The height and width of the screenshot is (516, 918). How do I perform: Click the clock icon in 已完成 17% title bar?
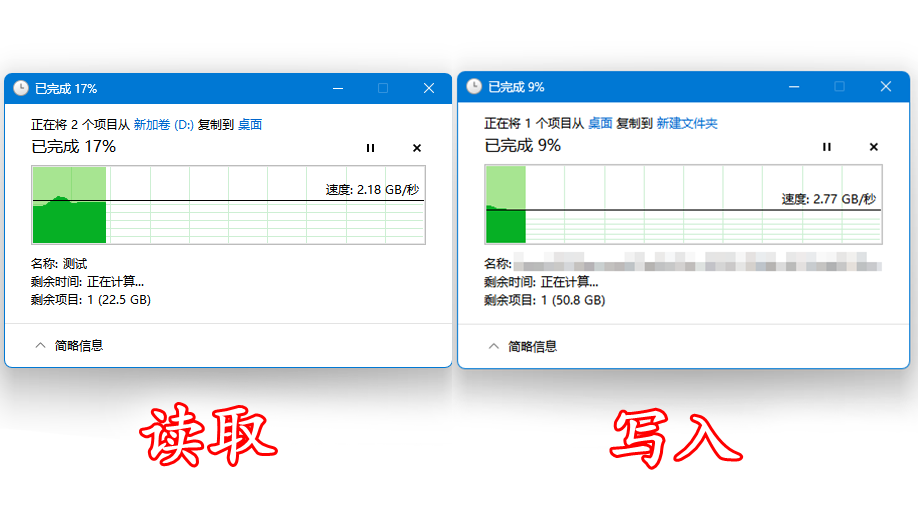tap(21, 88)
